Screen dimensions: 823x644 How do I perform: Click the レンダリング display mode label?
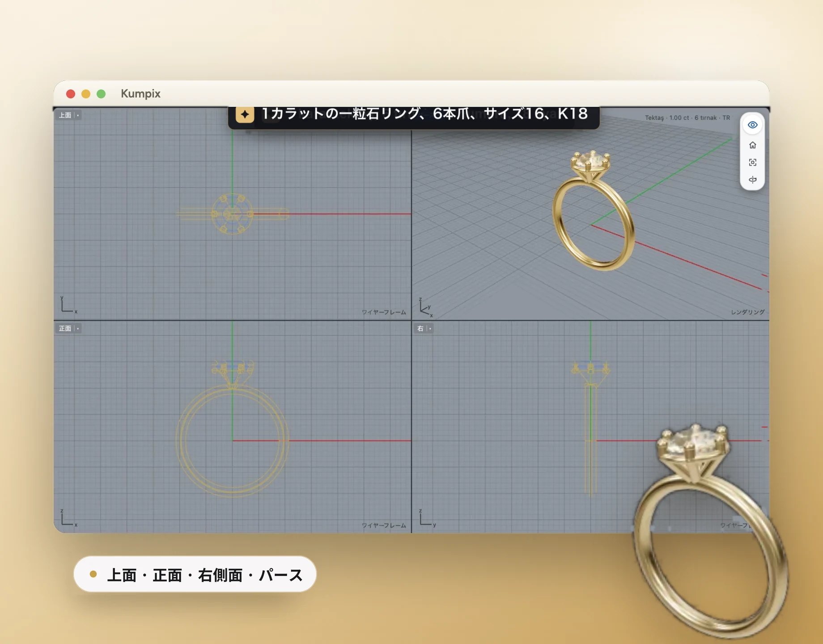[748, 312]
